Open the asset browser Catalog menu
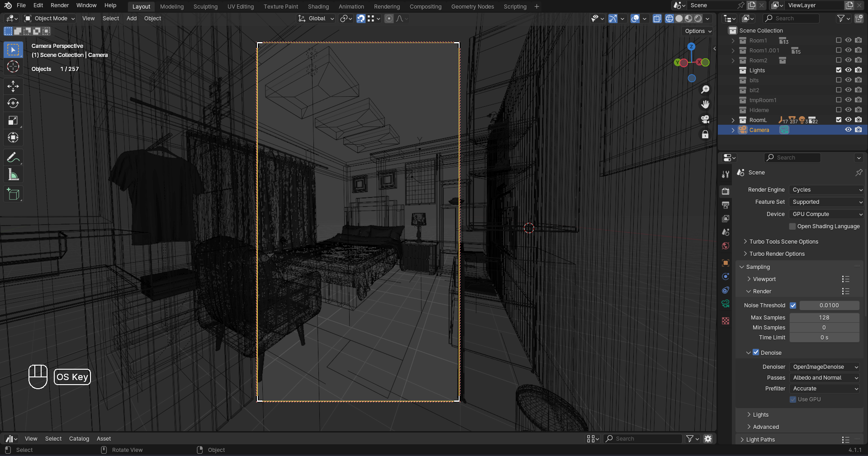 [79, 439]
